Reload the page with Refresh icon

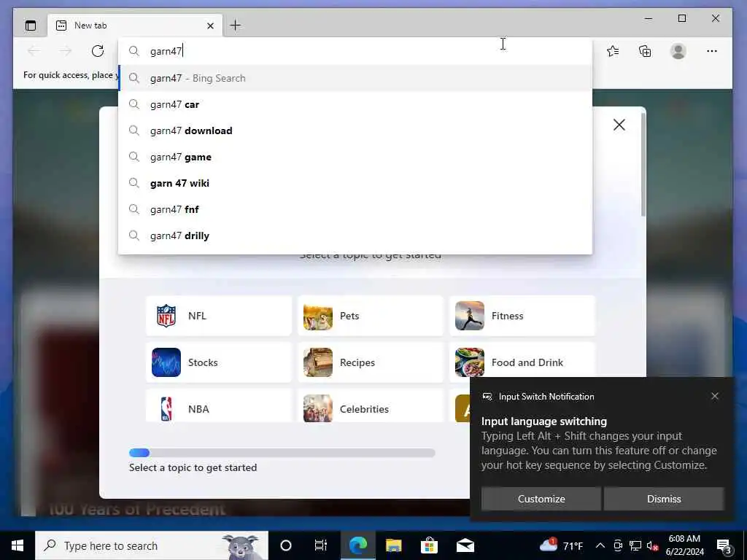point(98,51)
